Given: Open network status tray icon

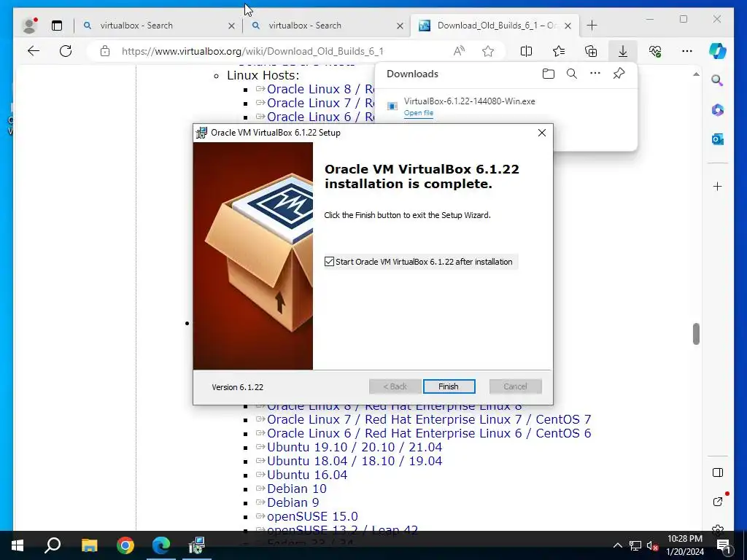Looking at the screenshot, I should click(x=635, y=545).
